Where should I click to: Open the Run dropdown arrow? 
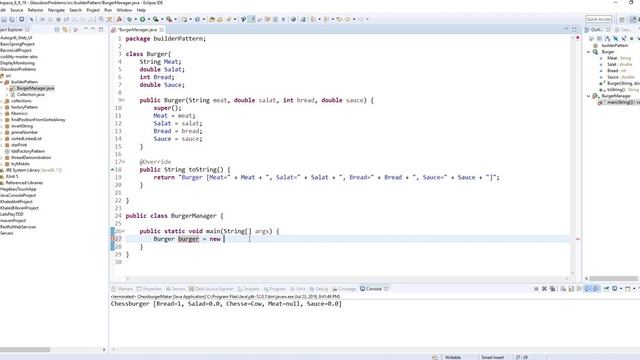tap(149, 19)
